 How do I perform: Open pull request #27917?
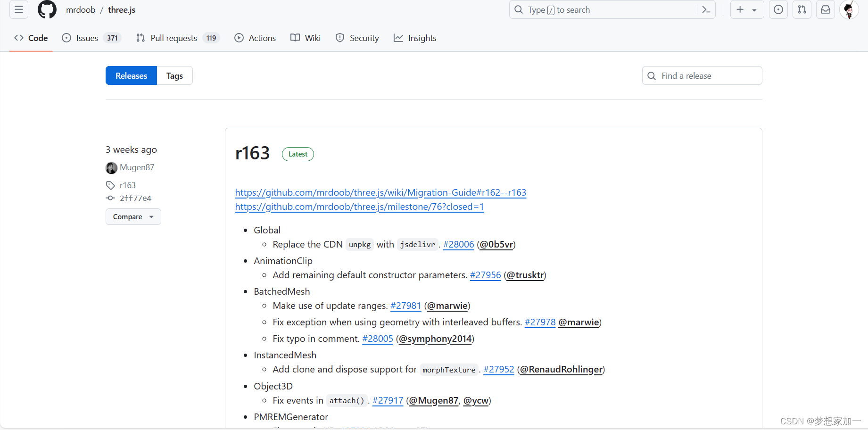(388, 400)
